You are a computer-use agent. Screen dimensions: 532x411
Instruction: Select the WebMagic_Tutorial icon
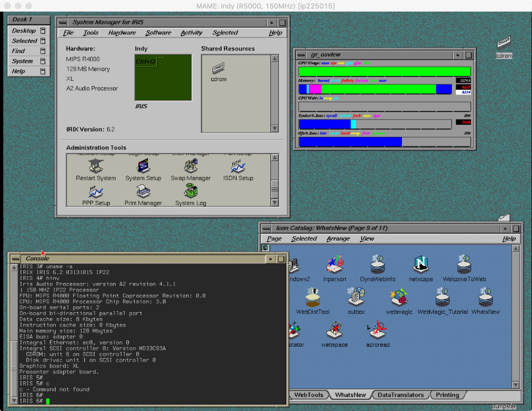pos(442,297)
